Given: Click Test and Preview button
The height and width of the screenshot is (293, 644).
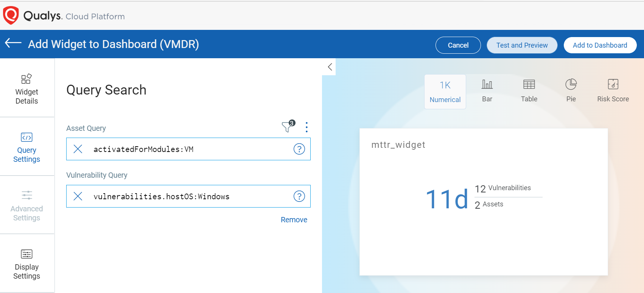Looking at the screenshot, I should click(522, 45).
